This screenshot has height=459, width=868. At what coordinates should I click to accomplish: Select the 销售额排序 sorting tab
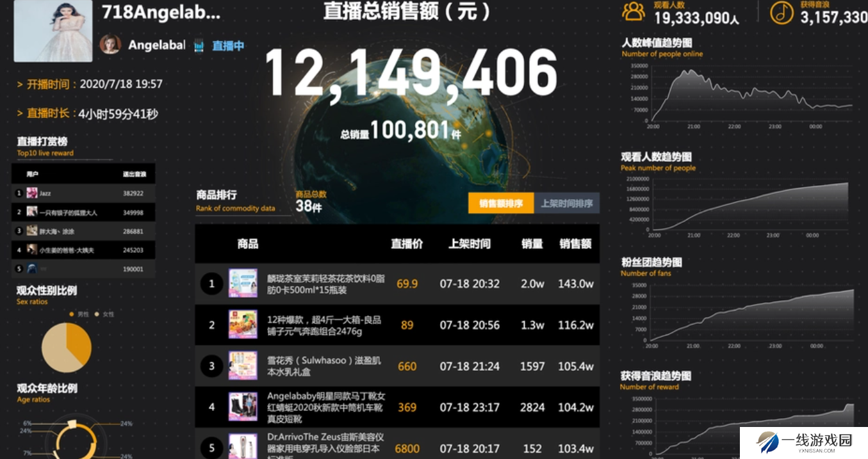(x=501, y=204)
